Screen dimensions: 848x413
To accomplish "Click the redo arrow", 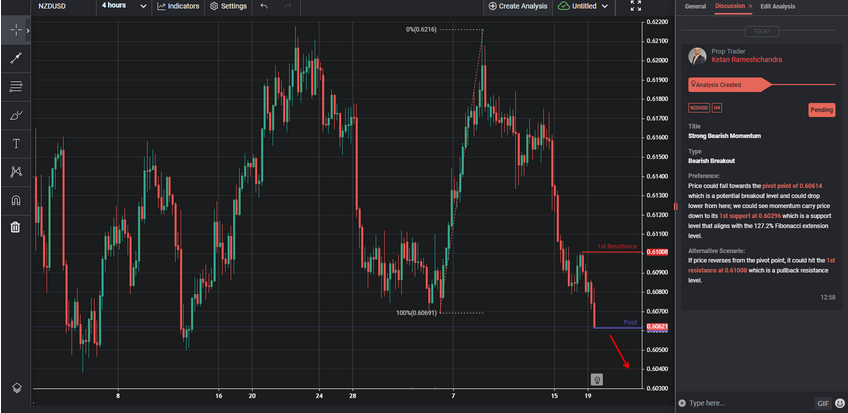I will point(288,6).
